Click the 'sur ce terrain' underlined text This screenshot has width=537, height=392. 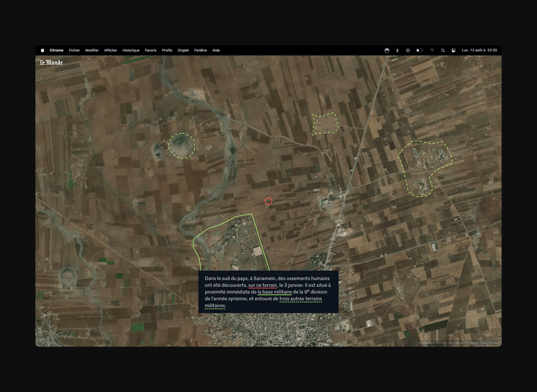(263, 285)
